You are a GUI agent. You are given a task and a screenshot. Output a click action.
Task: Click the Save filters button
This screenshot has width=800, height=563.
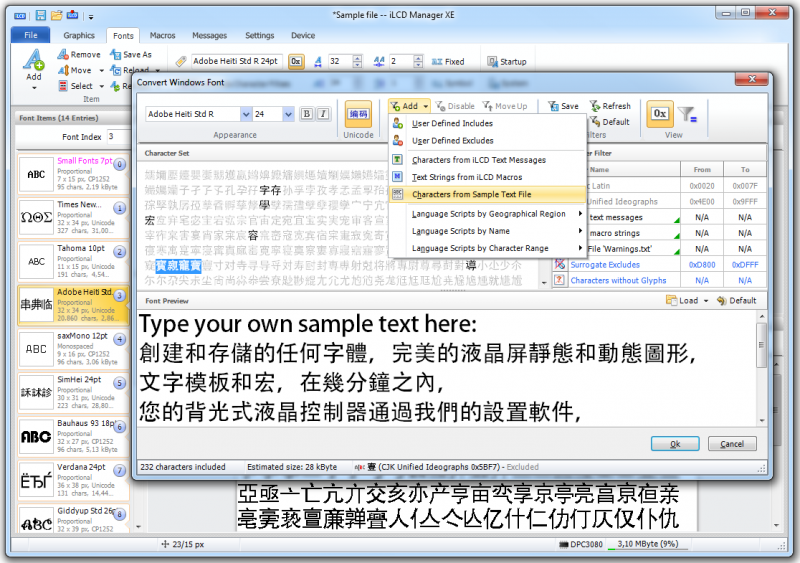coord(563,106)
